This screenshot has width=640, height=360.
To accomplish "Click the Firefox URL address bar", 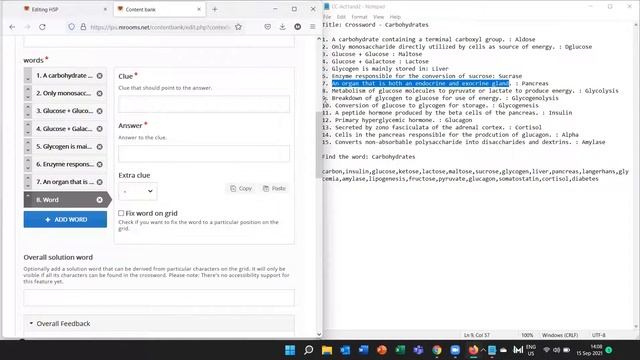I will [159, 27].
